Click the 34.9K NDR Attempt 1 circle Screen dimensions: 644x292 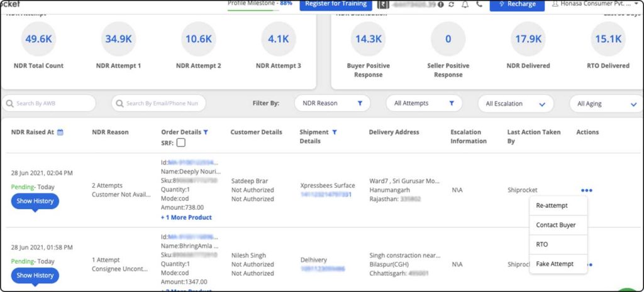pos(118,39)
